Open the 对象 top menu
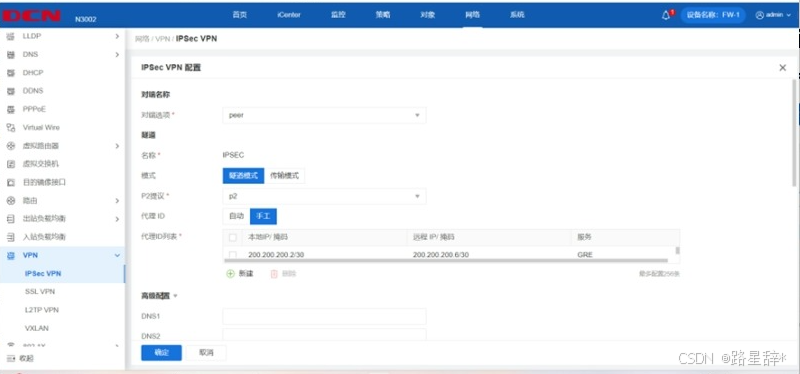 (x=428, y=15)
